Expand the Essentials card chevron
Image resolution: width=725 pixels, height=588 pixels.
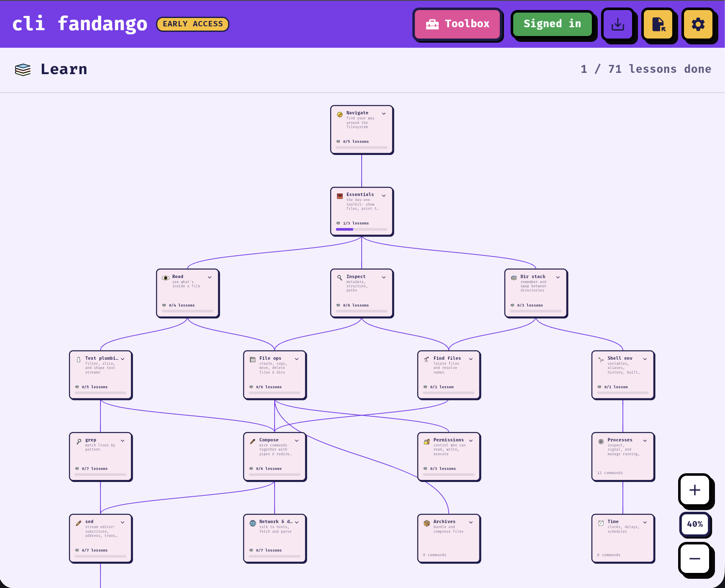click(x=384, y=196)
